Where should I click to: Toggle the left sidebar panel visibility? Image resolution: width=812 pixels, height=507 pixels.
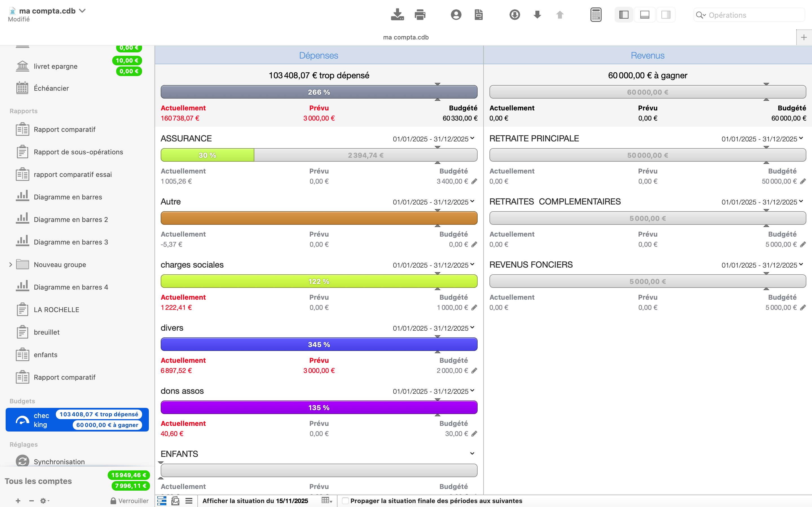[x=624, y=15]
